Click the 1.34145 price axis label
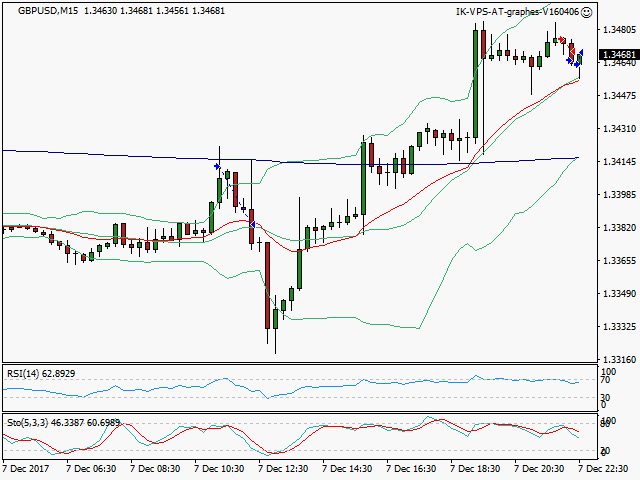This screenshot has height=480, width=640. [620, 162]
